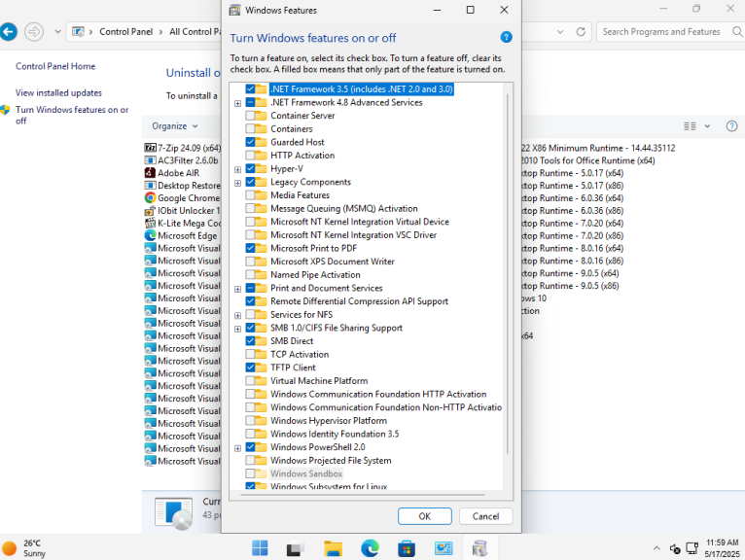Open Microsoft Edge from the taskbar
745x560 pixels.
(x=370, y=548)
